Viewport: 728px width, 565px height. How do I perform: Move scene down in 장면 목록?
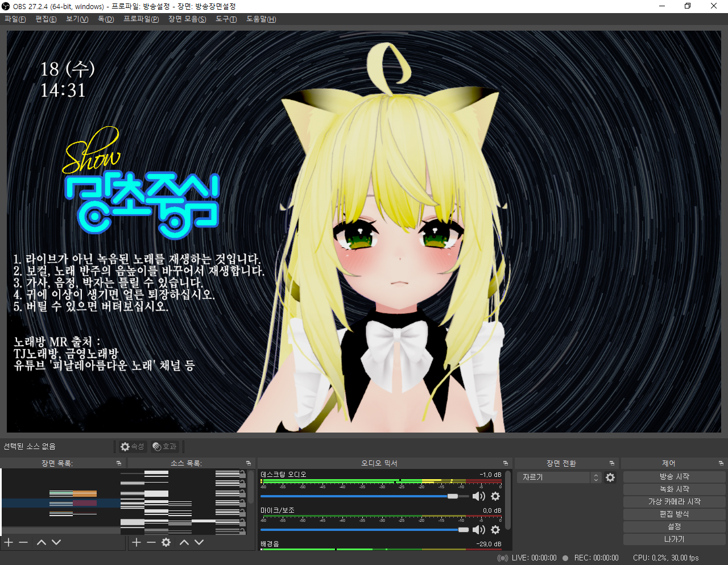click(x=56, y=542)
